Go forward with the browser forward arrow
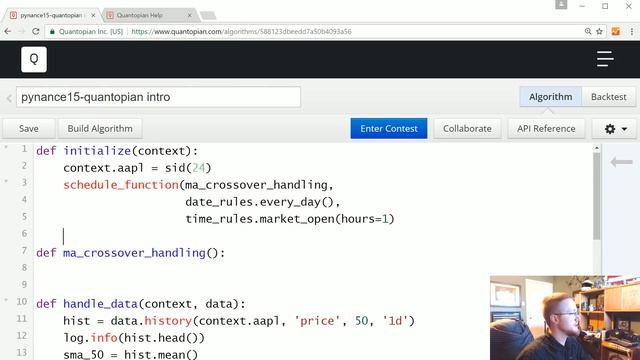 point(22,31)
